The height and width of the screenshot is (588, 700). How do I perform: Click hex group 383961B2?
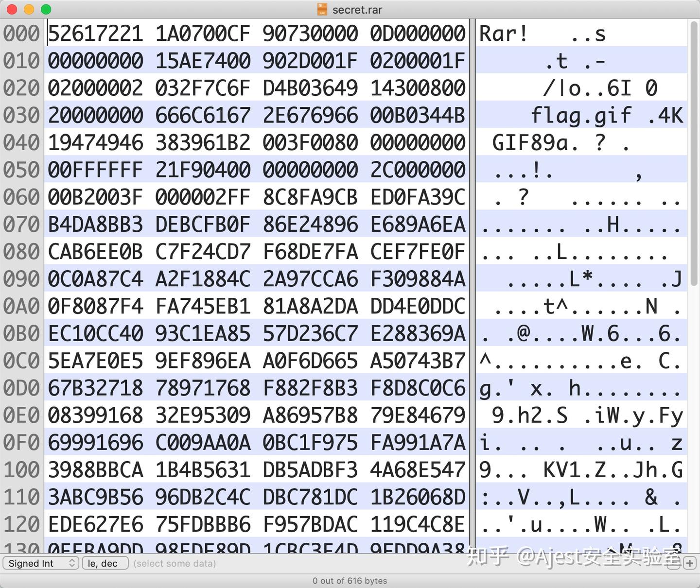203,142
